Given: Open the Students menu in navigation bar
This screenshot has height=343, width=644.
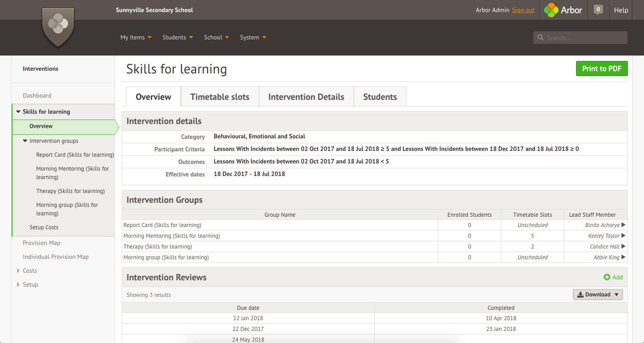Looking at the screenshot, I should (178, 38).
